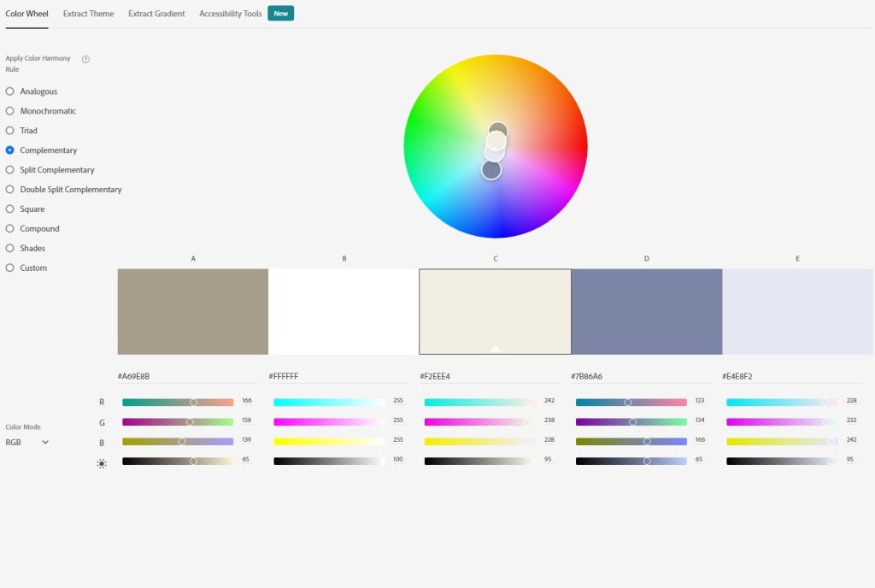Click the blue-gray handle on the color wheel
875x588 pixels.
[490, 169]
